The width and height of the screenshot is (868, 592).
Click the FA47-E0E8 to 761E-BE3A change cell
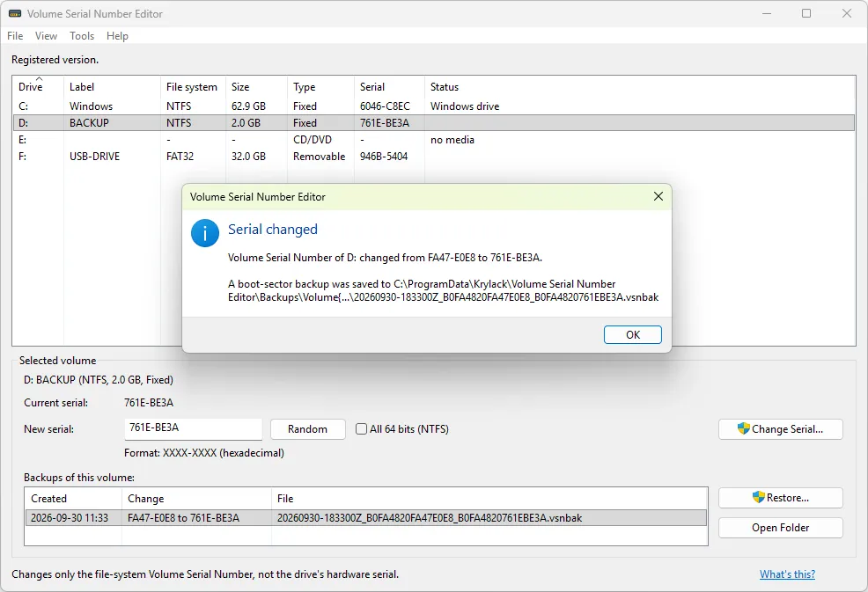(184, 518)
